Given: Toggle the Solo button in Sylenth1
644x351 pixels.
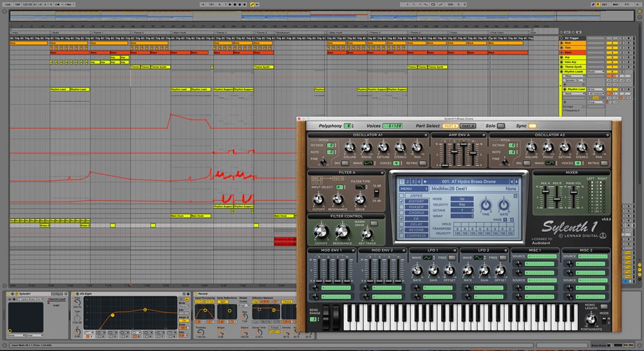Looking at the screenshot, I should (500, 126).
